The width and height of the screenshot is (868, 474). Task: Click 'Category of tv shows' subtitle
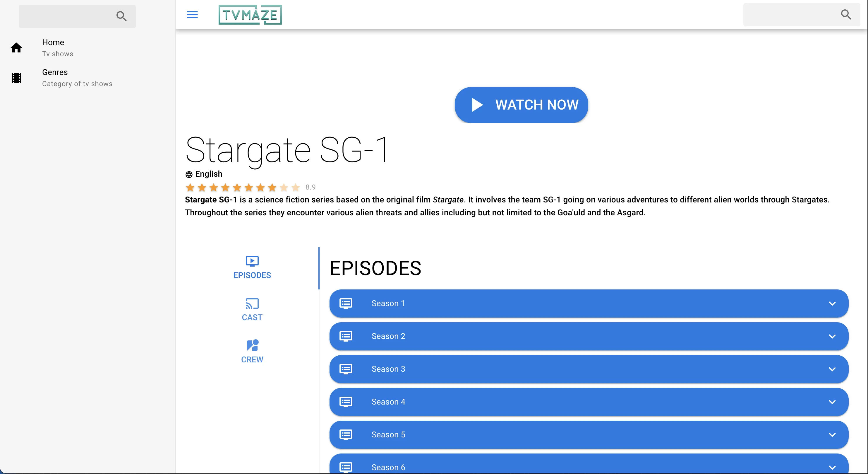tap(77, 84)
